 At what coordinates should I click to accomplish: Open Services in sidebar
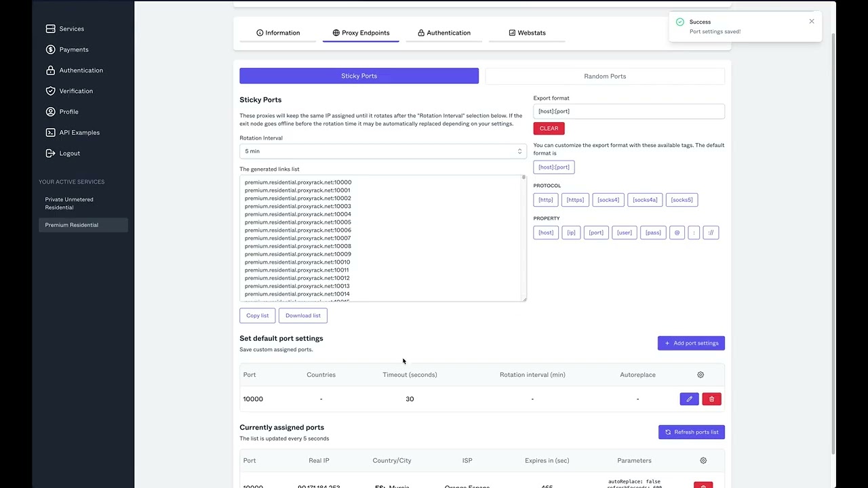click(x=65, y=28)
